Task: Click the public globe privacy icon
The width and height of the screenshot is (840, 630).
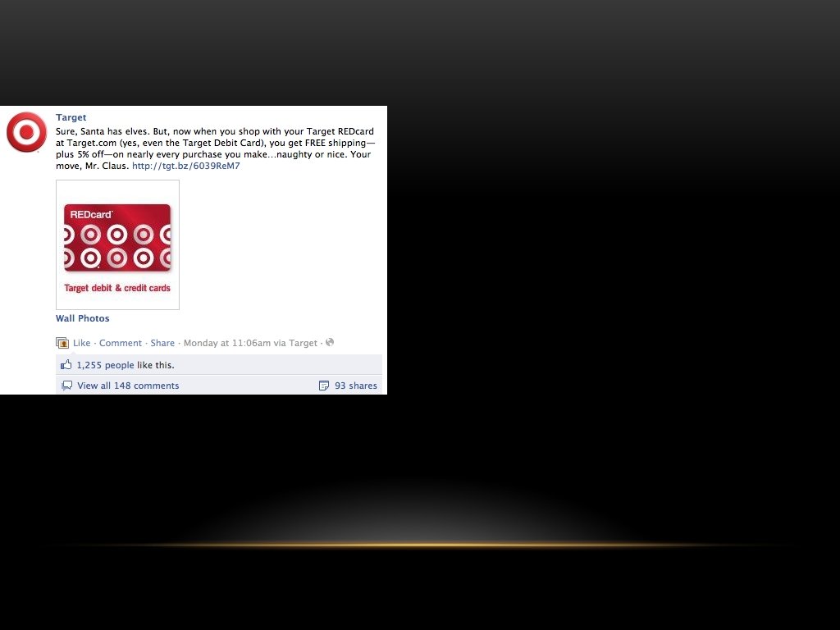Action: coord(330,342)
